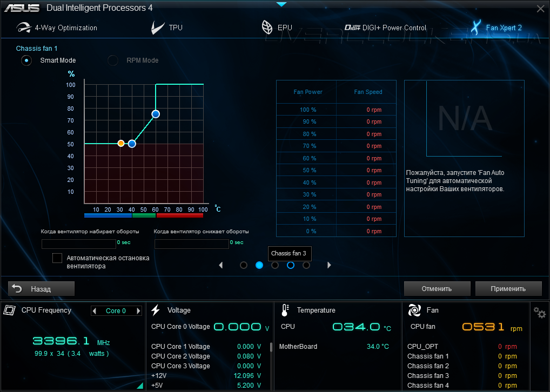Toggle automatic fan stop checkbox
Image resolution: width=550 pixels, height=392 pixels.
[57, 258]
